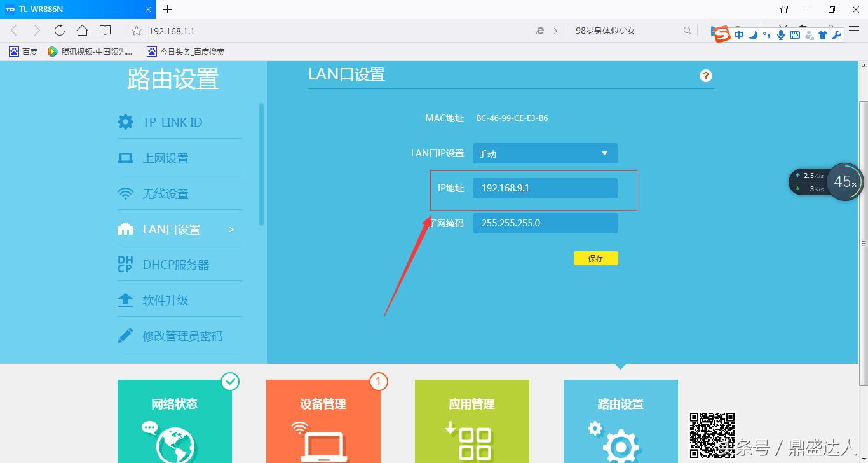Click the 修改管理员密码 pencil icon

pyautogui.click(x=125, y=336)
